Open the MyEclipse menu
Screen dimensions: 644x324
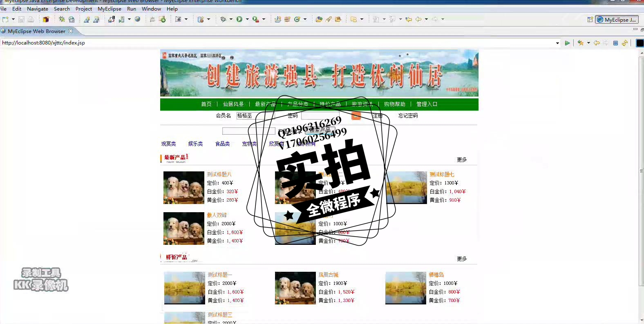tap(110, 9)
